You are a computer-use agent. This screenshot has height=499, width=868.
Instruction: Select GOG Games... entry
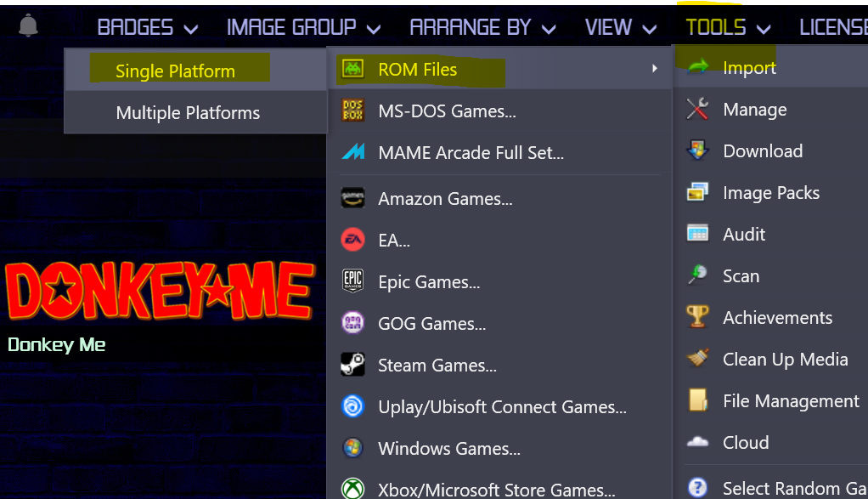[x=500, y=323]
